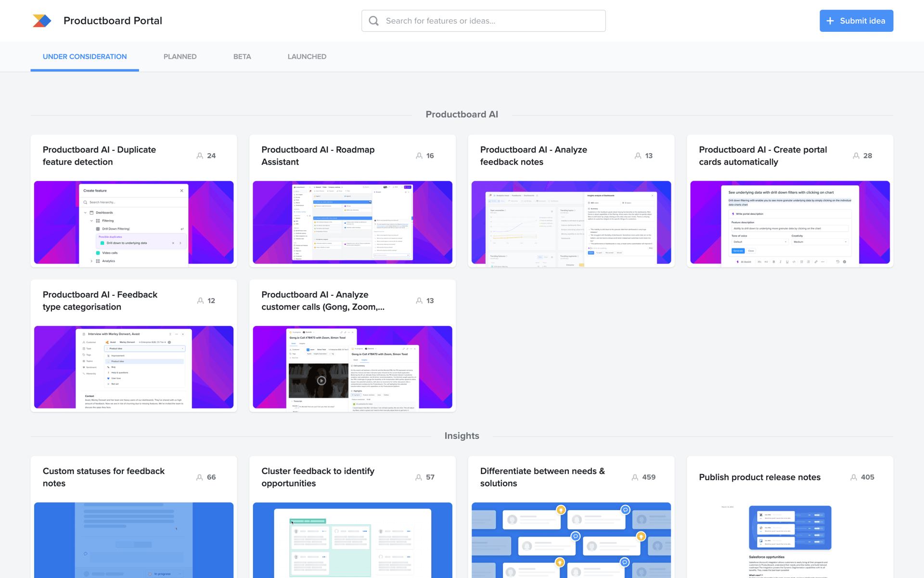Click vote icon on Roadmap Assistant card
The image size is (924, 578).
click(x=419, y=156)
